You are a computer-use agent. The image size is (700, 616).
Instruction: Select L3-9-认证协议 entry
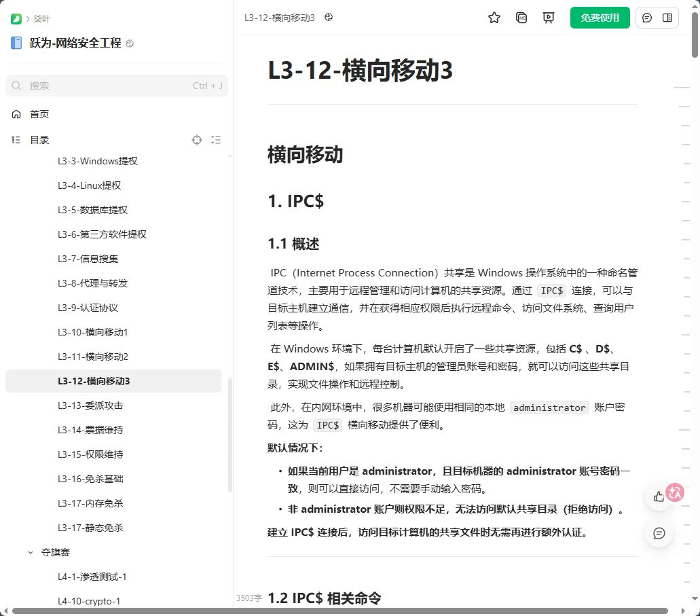[x=88, y=308]
